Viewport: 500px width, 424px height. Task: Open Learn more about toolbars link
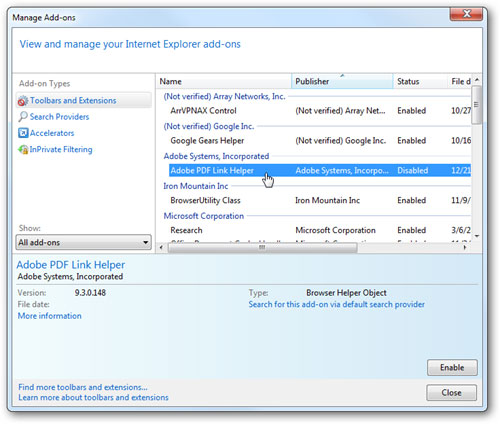pos(93,397)
